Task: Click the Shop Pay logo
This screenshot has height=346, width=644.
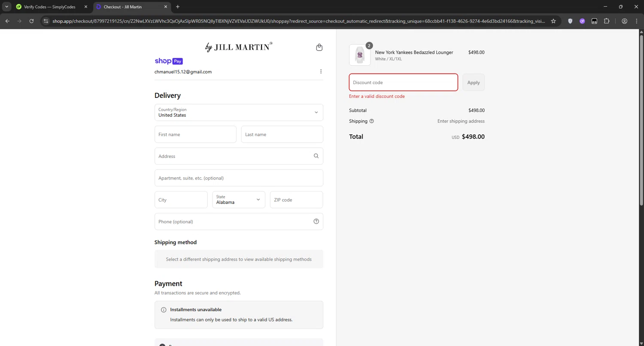Action: (169, 61)
